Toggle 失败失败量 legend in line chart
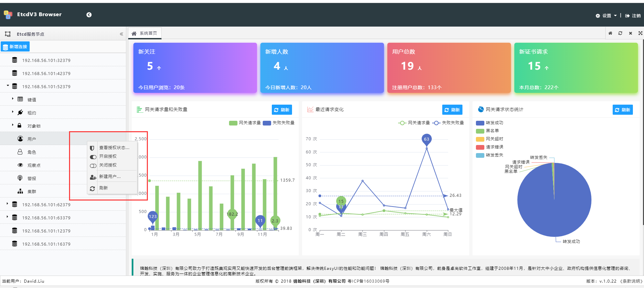This screenshot has width=644, height=288. tap(448, 123)
